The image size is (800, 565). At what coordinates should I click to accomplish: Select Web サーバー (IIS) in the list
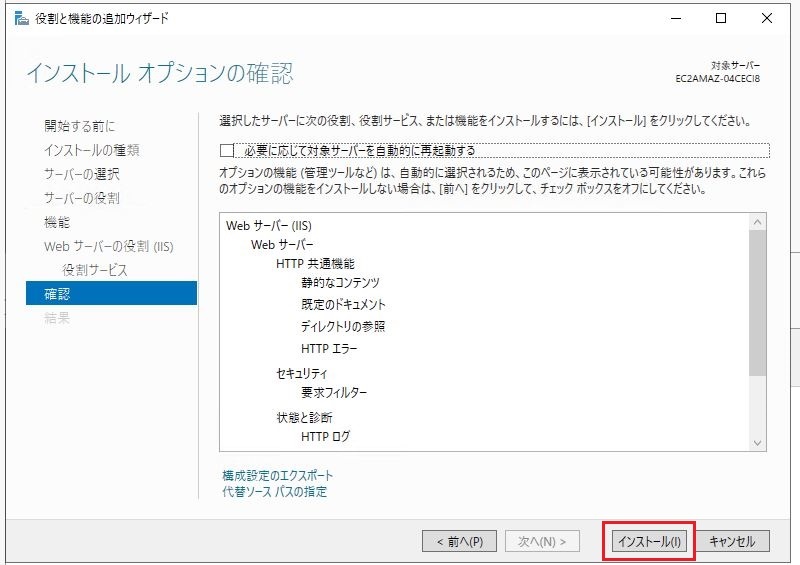coord(269,226)
